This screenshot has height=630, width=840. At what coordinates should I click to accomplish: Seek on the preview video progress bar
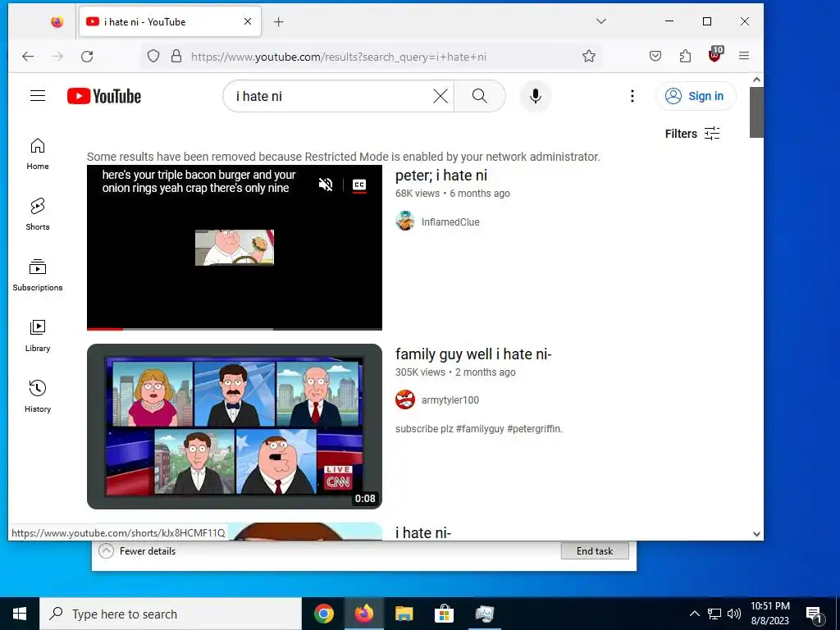tap(234, 328)
